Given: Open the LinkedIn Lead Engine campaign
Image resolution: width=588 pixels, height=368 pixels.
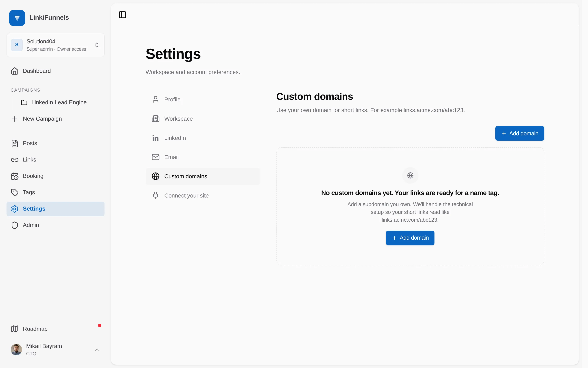Looking at the screenshot, I should [x=59, y=102].
